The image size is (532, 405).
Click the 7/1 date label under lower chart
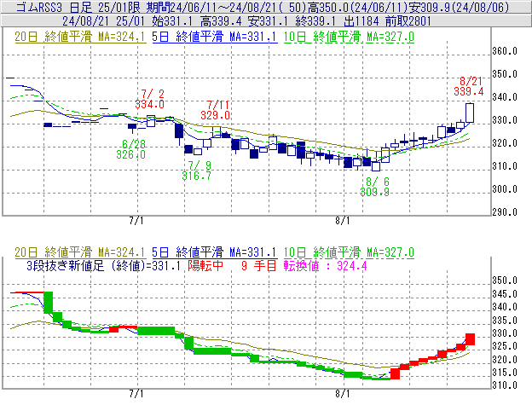coord(136,394)
